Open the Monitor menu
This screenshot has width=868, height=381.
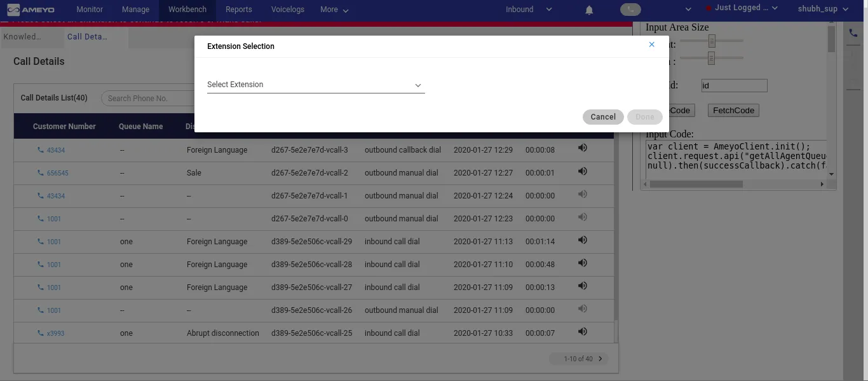click(x=90, y=10)
